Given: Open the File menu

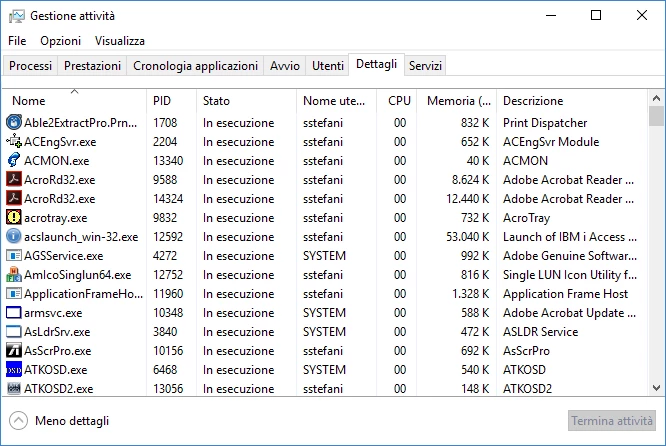Looking at the screenshot, I should click(17, 41).
